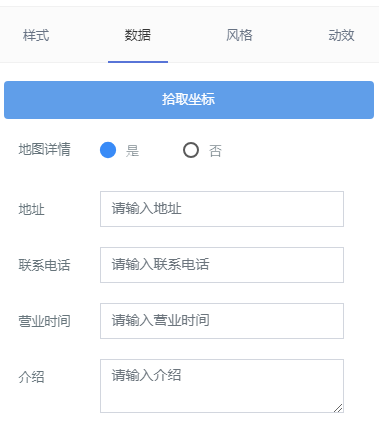Screen dimensions: 379x437
Task: Focus the 请输入联系电话 input field
Action: click(x=222, y=265)
